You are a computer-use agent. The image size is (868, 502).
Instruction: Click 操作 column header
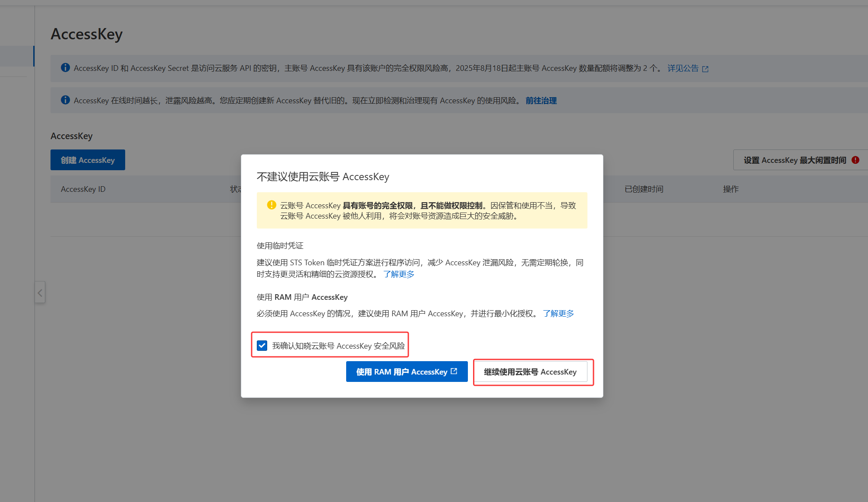(x=731, y=189)
